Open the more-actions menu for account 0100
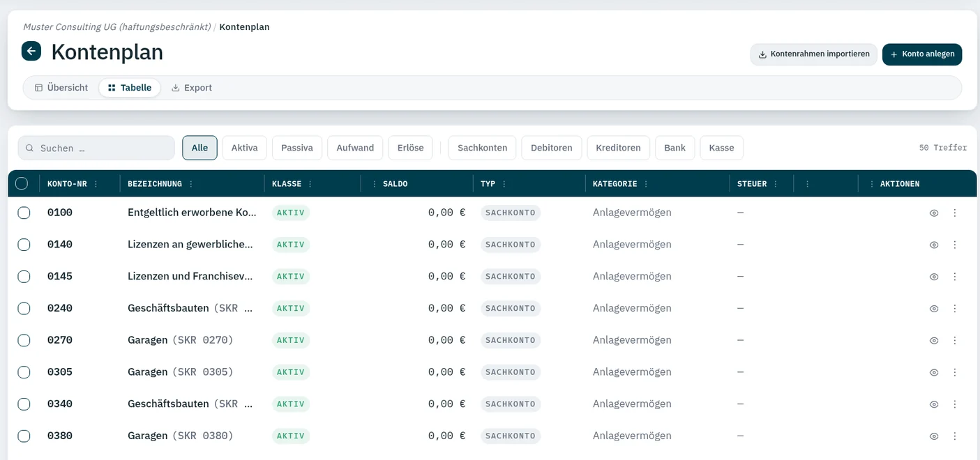This screenshot has width=980, height=460. (x=955, y=213)
